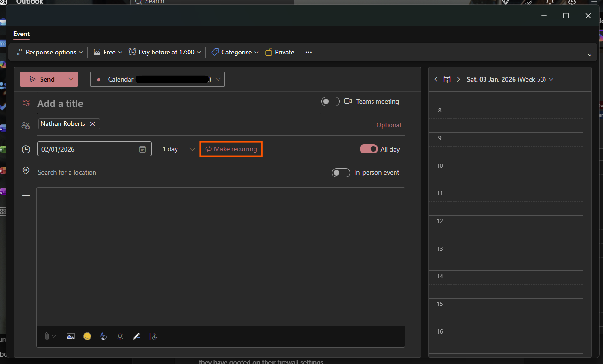Turn off the All day toggle
Image resolution: width=603 pixels, height=364 pixels.
point(369,149)
